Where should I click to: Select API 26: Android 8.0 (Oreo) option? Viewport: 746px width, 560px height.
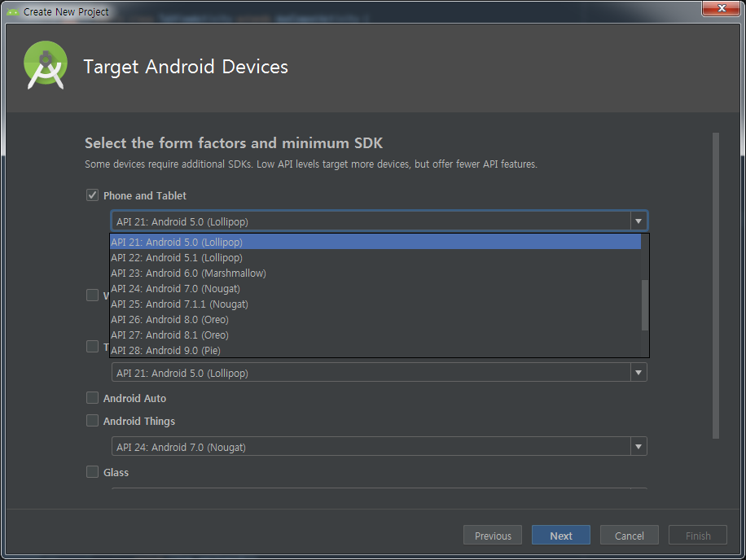(375, 319)
